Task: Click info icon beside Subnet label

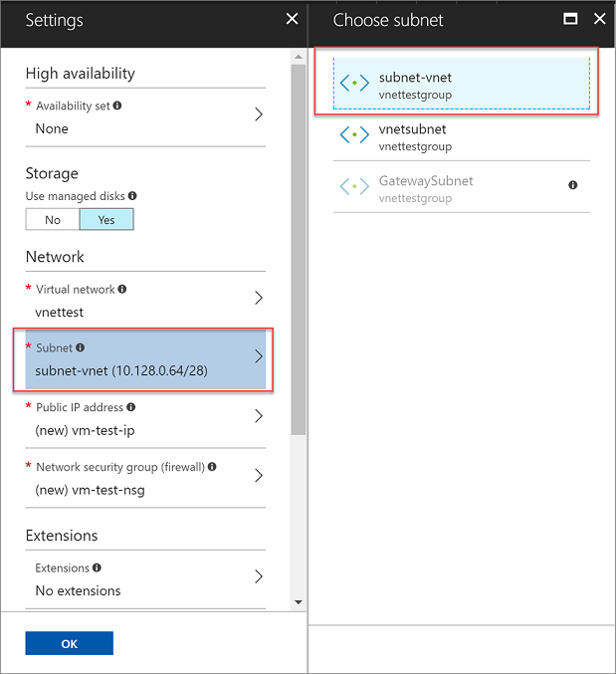Action: [x=80, y=347]
